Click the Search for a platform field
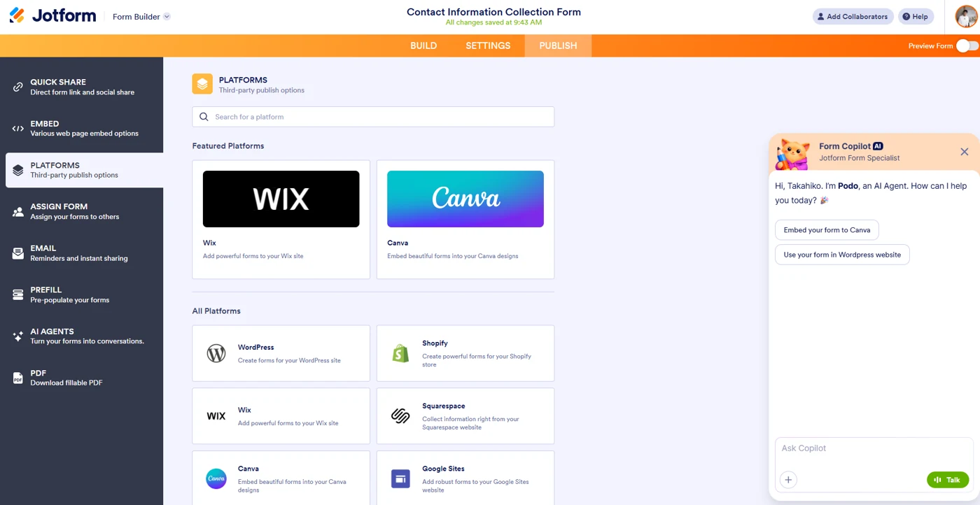 [x=373, y=117]
